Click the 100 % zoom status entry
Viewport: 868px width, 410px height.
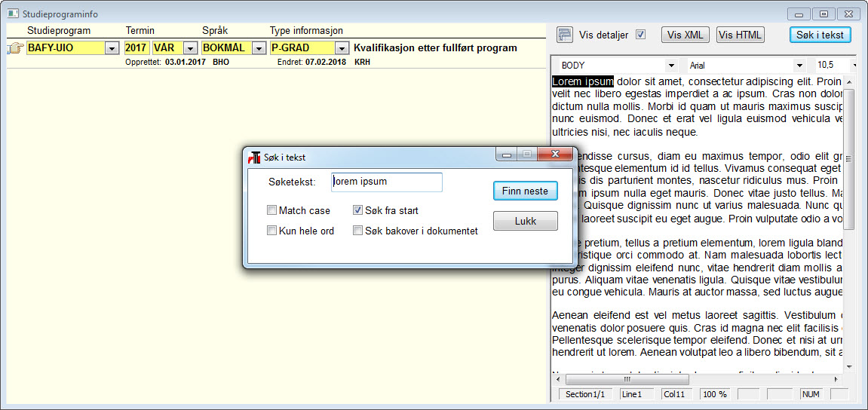[x=715, y=394]
